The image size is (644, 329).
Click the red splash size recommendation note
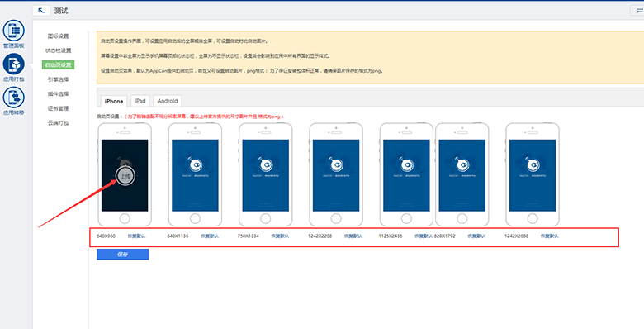(203, 117)
